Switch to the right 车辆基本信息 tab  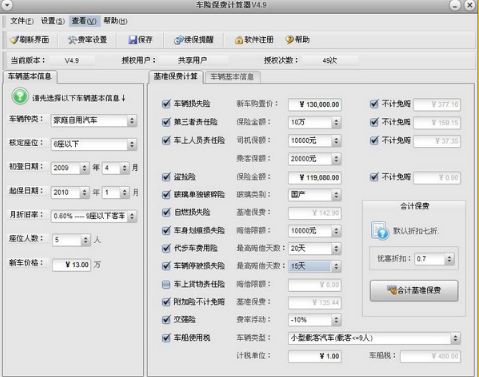(x=232, y=77)
